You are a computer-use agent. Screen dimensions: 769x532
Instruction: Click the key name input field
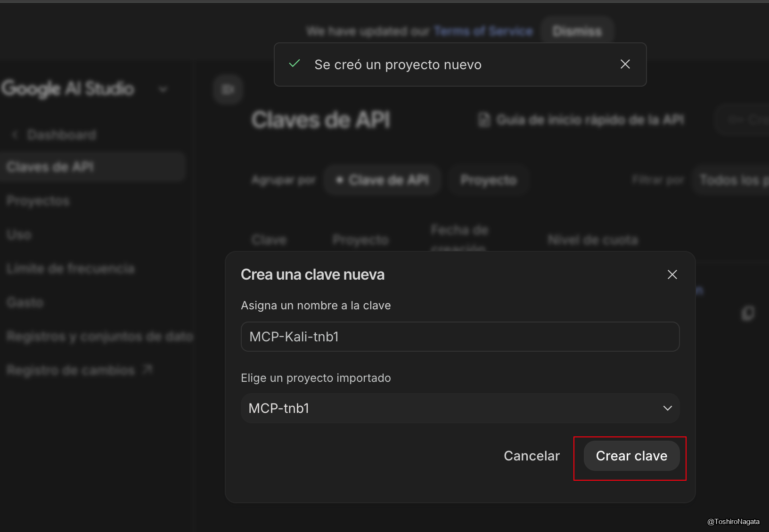click(460, 337)
